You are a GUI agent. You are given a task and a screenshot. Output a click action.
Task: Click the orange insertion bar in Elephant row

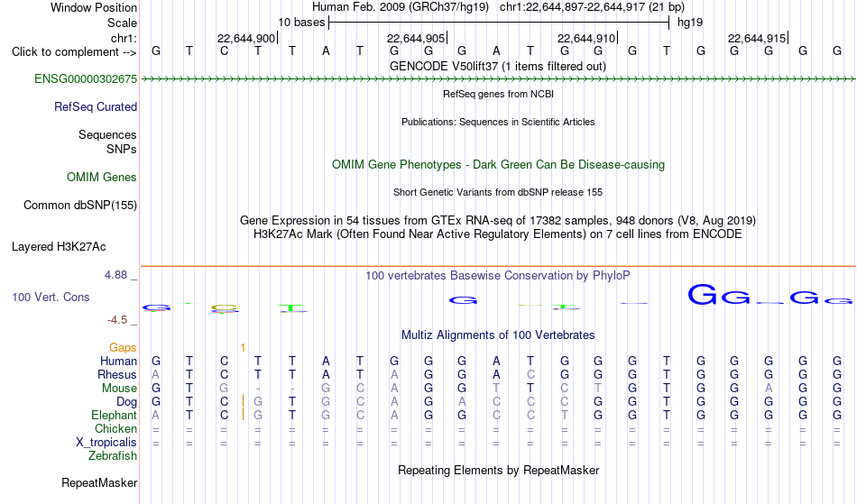point(243,414)
